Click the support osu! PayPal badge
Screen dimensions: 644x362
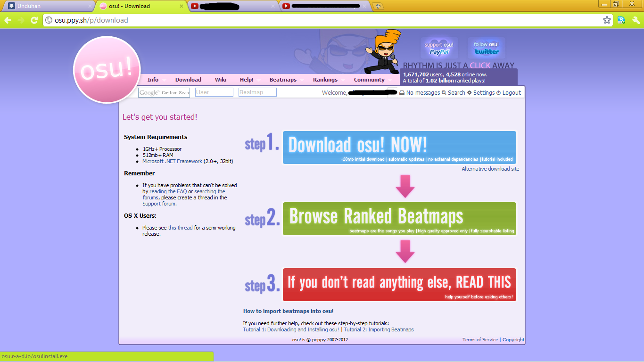point(439,48)
